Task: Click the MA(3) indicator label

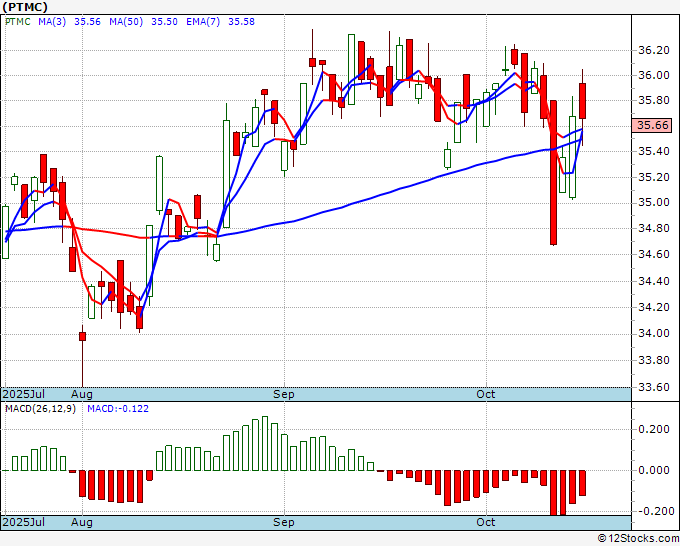Action: point(52,22)
